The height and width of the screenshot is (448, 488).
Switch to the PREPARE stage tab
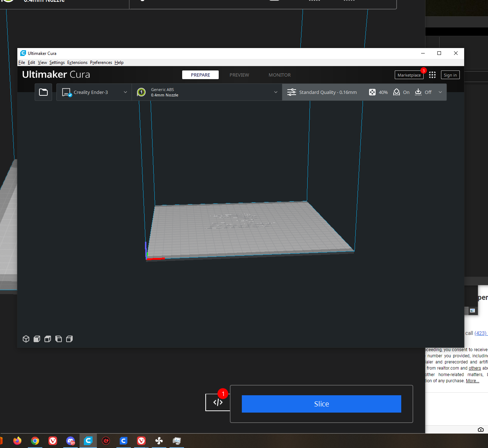click(x=201, y=75)
